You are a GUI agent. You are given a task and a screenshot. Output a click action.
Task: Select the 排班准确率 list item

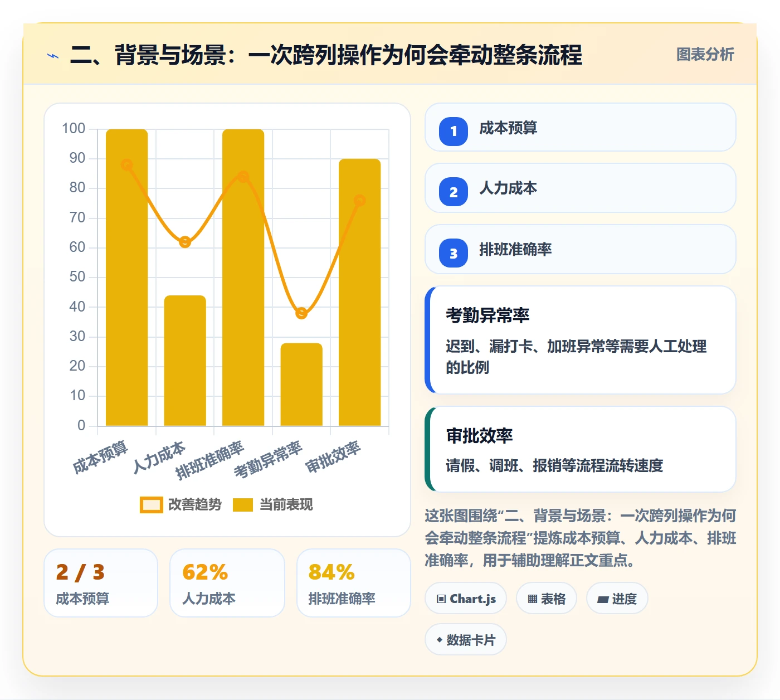point(580,249)
